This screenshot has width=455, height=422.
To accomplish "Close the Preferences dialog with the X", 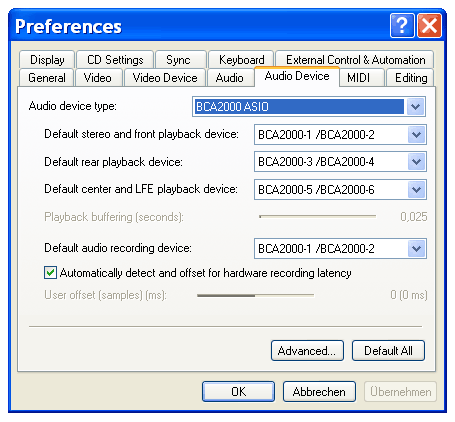I will point(429,26).
